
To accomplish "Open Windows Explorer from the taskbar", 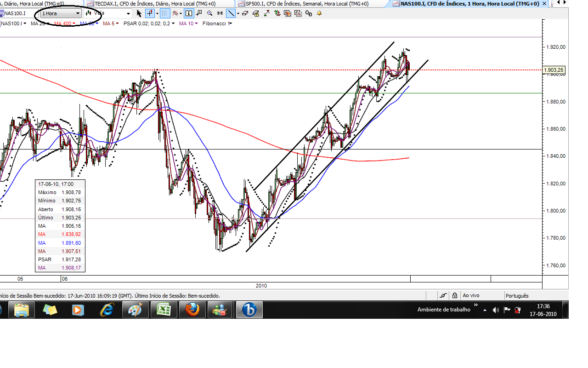I will tap(22, 310).
